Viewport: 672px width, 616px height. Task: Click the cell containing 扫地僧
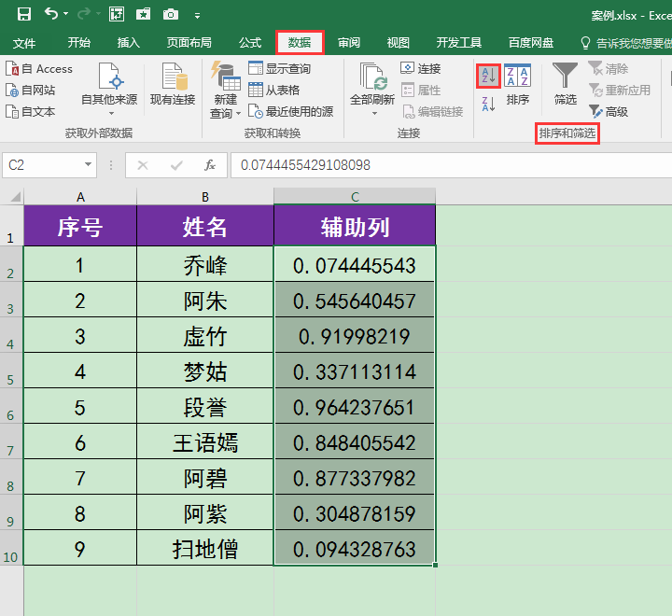click(205, 548)
